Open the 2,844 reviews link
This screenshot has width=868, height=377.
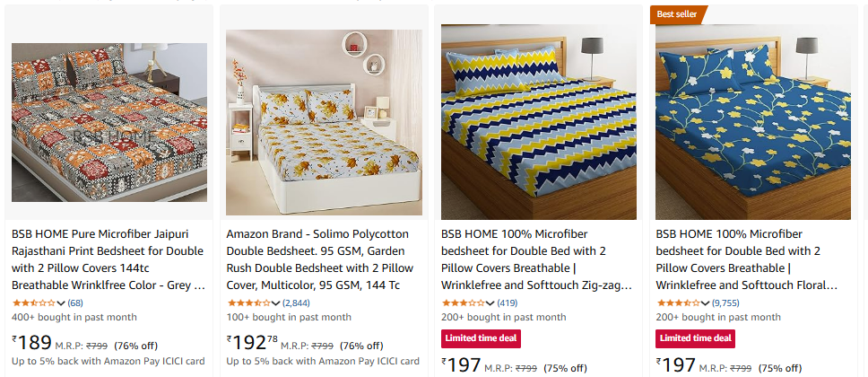tap(296, 302)
